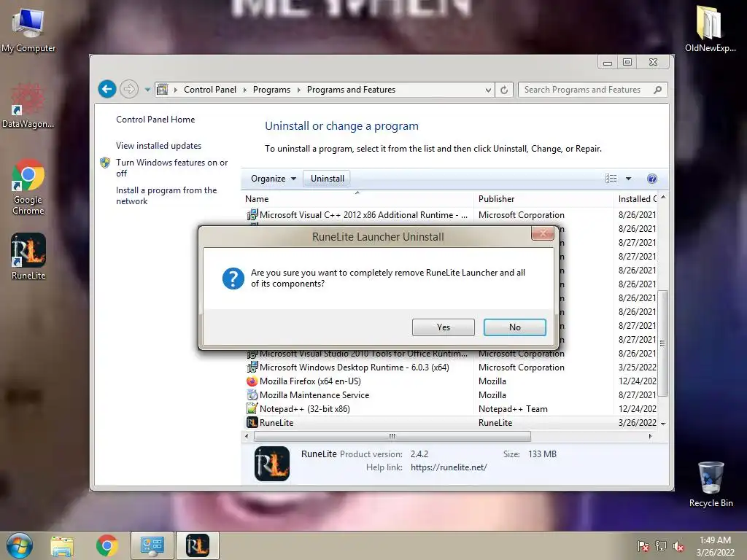The image size is (747, 560).
Task: Click the horizontal scrollbar right arrow
Action: click(x=651, y=436)
